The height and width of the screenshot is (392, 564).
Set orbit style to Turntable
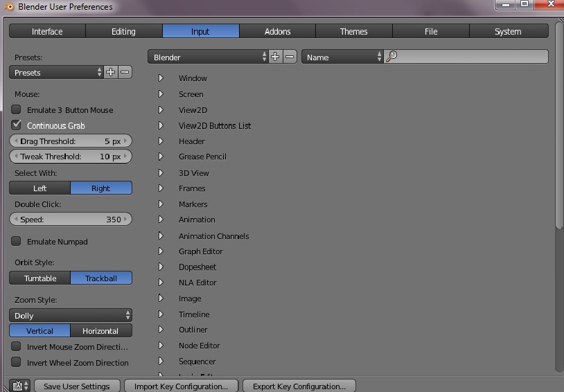point(40,278)
